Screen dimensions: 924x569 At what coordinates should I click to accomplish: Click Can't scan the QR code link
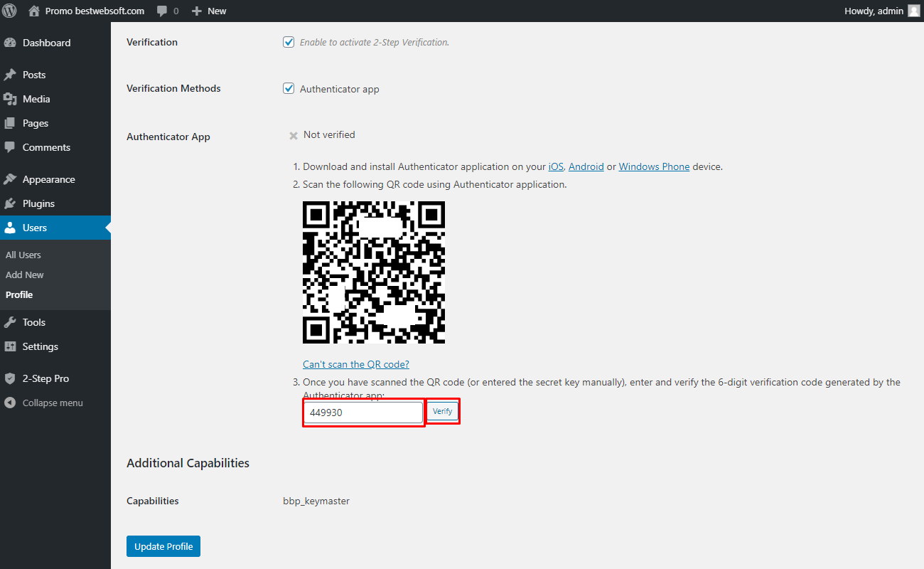(x=356, y=364)
